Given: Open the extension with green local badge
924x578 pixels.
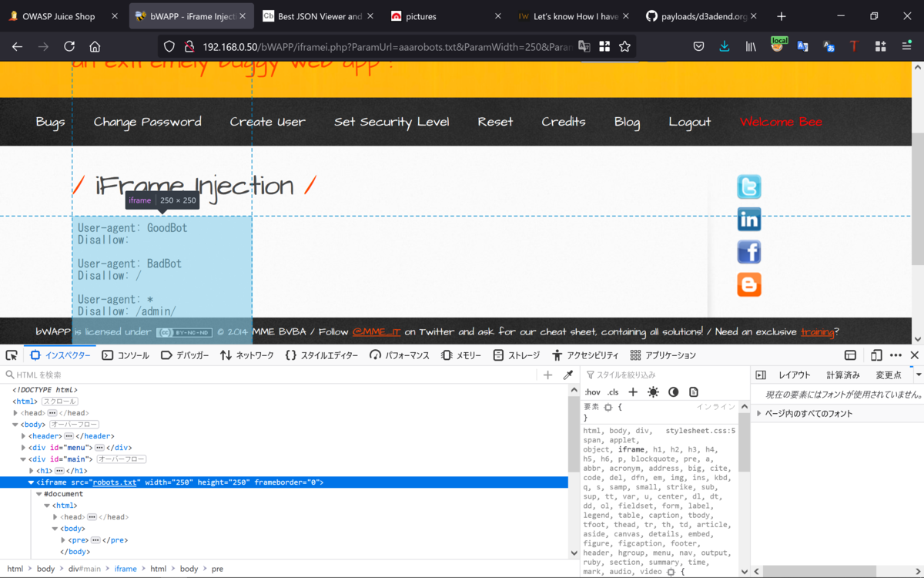Looking at the screenshot, I should click(x=778, y=45).
